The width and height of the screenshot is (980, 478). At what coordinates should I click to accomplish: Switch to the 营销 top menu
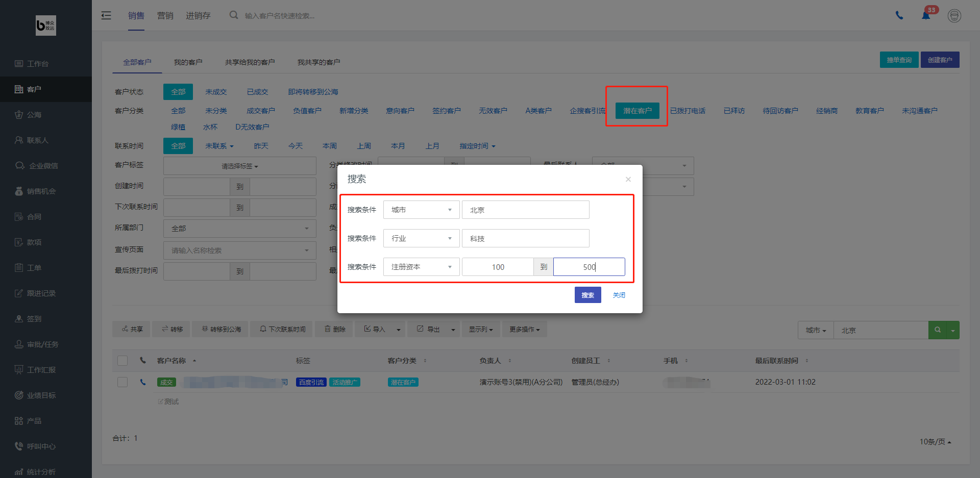[165, 15]
